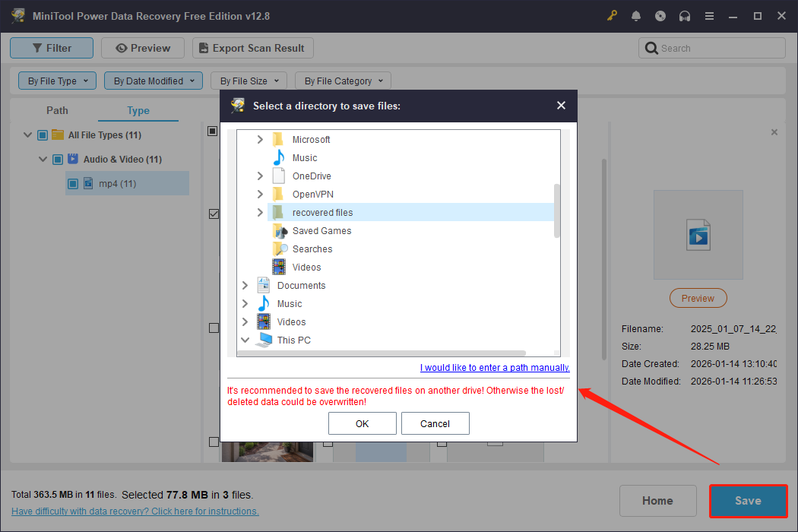The height and width of the screenshot is (532, 798).
Task: Open online help via the headset icon
Action: click(x=685, y=15)
